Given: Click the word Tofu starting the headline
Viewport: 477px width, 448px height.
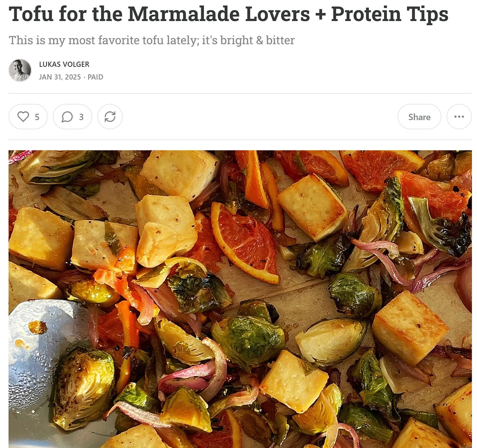Looking at the screenshot, I should pyautogui.click(x=31, y=14).
